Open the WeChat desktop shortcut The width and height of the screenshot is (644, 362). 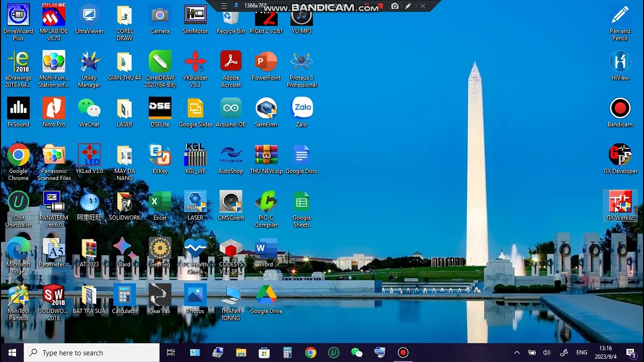tap(89, 113)
